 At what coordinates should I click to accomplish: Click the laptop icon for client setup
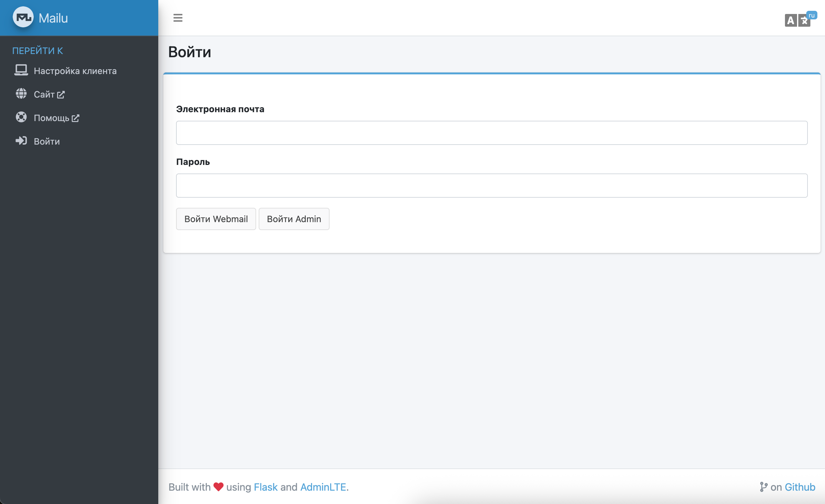click(21, 70)
